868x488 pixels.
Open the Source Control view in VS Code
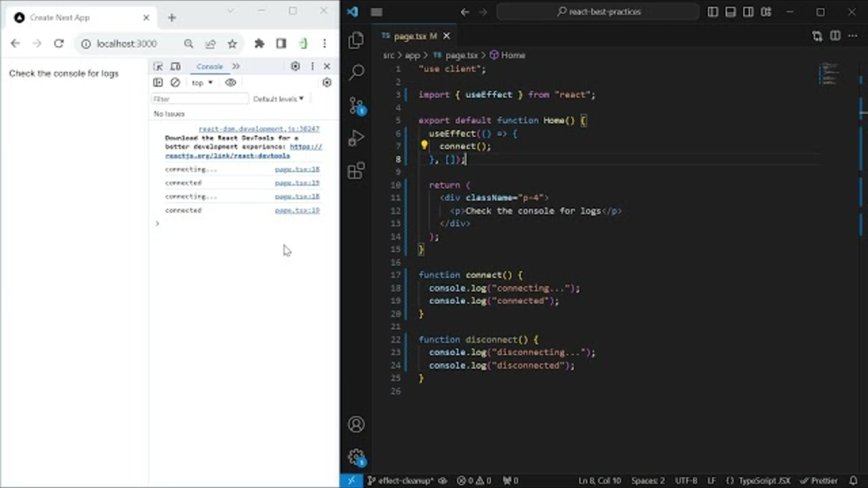[x=356, y=105]
